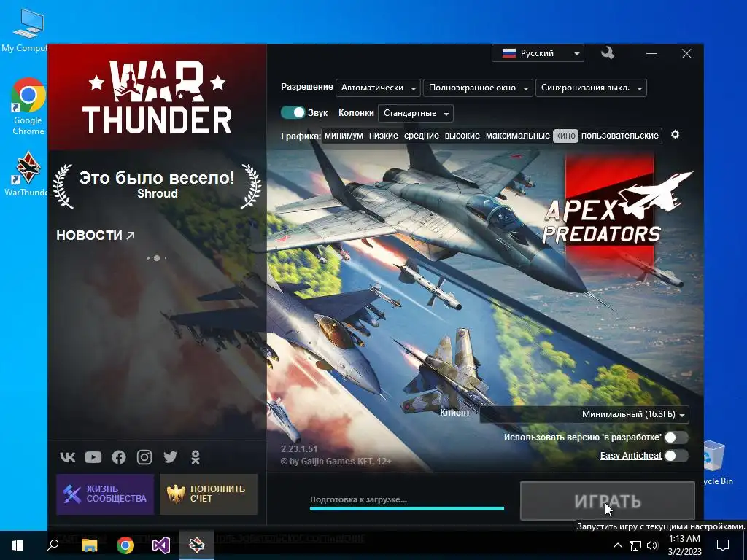Enable 'в разработке' version switch

click(x=676, y=437)
